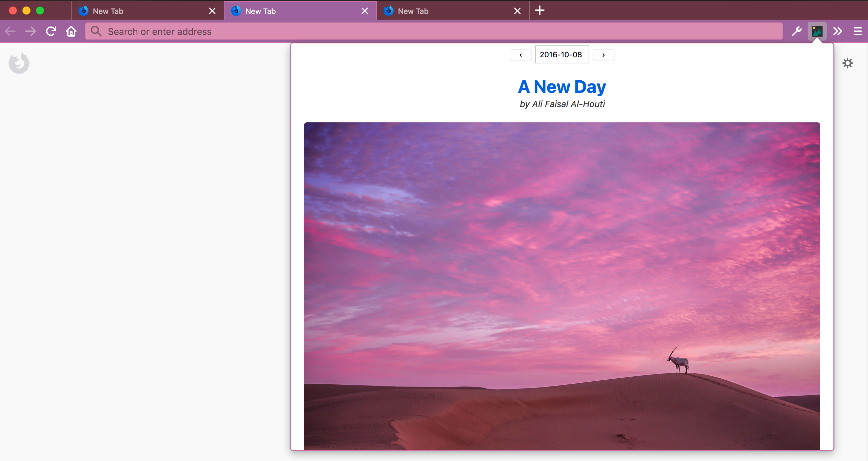Go to the previous day's photo

click(520, 55)
